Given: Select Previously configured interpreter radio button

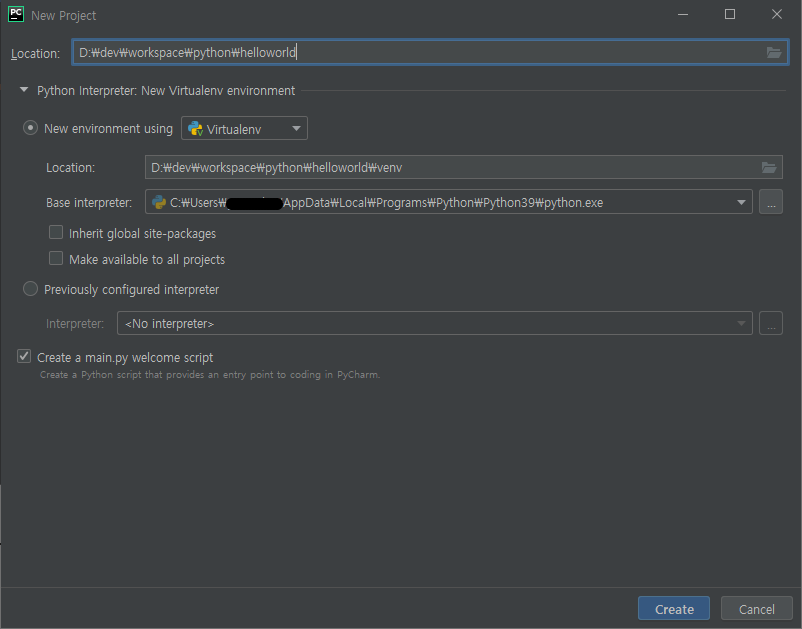Looking at the screenshot, I should (x=30, y=289).
